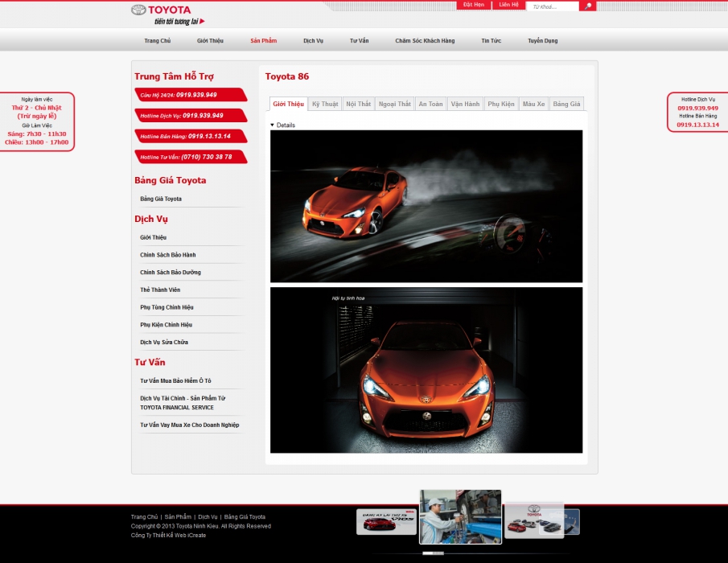Open the Sản Phẩm menu

tap(263, 40)
